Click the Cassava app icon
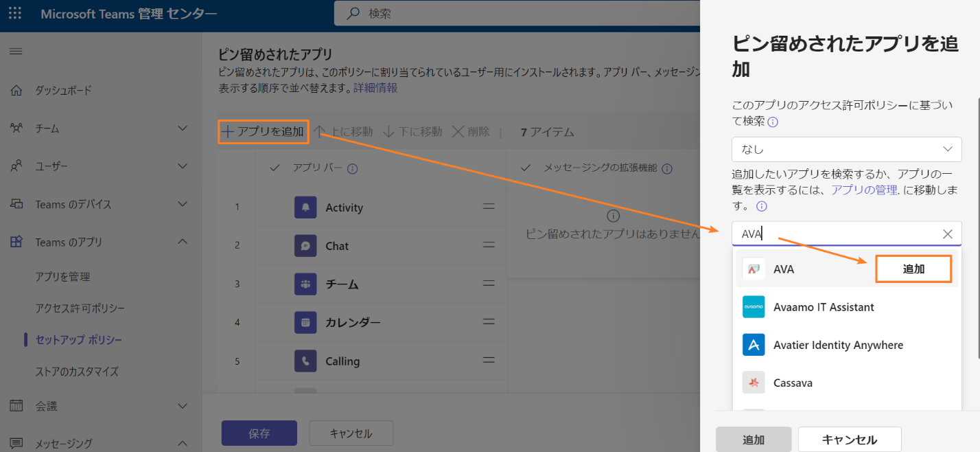The image size is (980, 452). [x=754, y=383]
